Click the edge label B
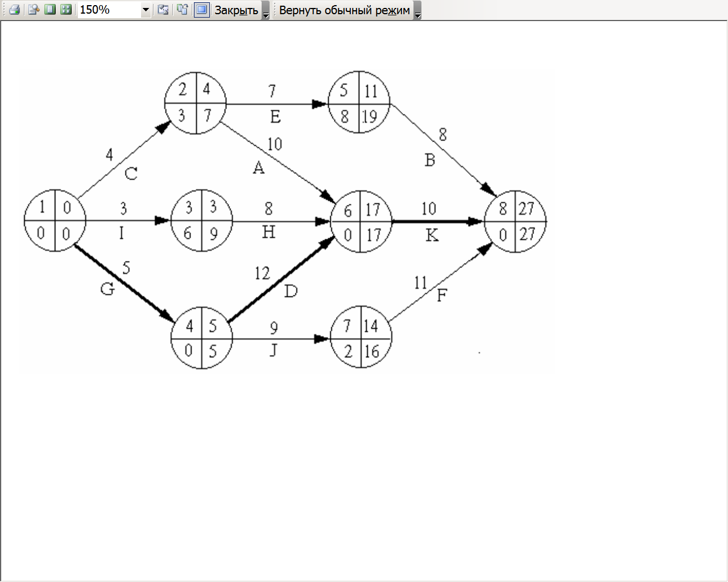Screen dimensions: 728x582 (430, 160)
